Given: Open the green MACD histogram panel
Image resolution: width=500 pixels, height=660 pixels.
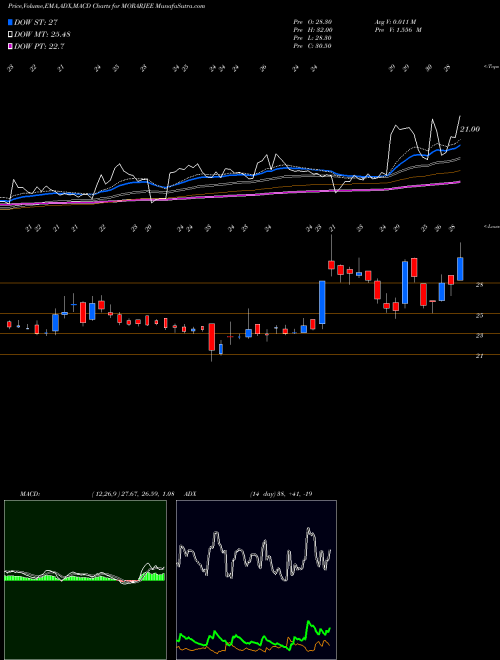Looking at the screenshot, I should (85, 580).
